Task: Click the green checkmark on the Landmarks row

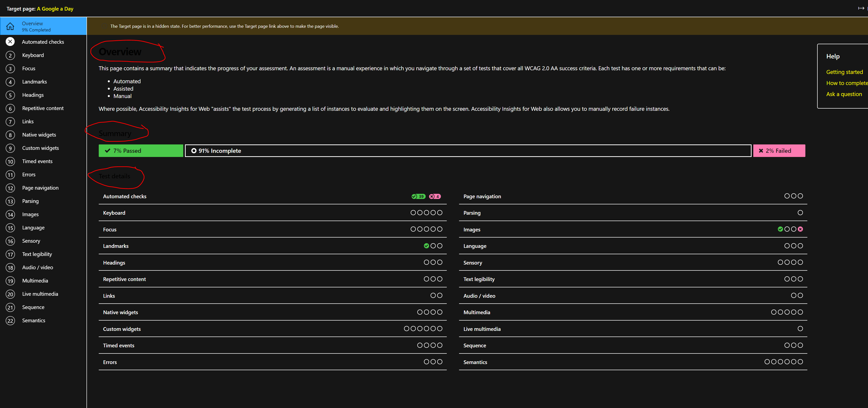Action: [427, 246]
